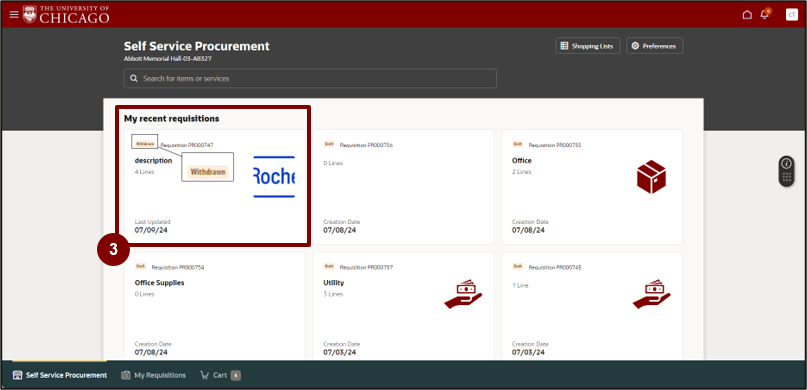Image resolution: width=807 pixels, height=390 pixels.
Task: Open the Utility requisition PR000737
Action: tap(403, 306)
